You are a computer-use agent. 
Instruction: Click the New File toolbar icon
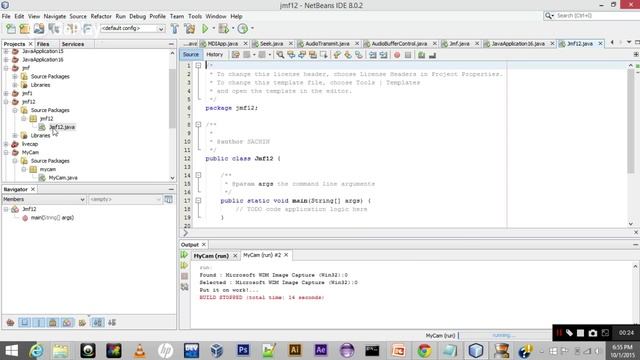(11, 29)
